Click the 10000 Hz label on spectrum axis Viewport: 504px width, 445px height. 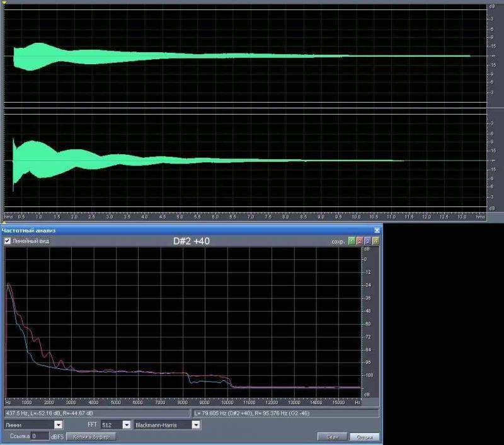227,402
